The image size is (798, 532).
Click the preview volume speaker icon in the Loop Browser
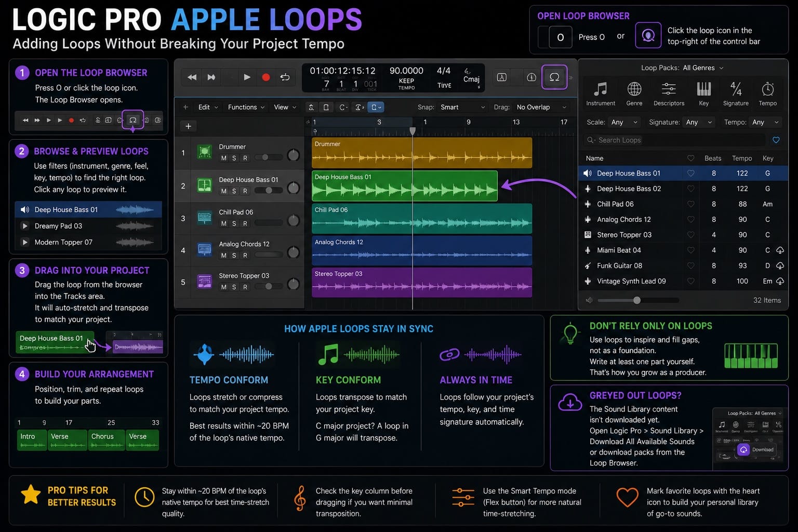589,300
